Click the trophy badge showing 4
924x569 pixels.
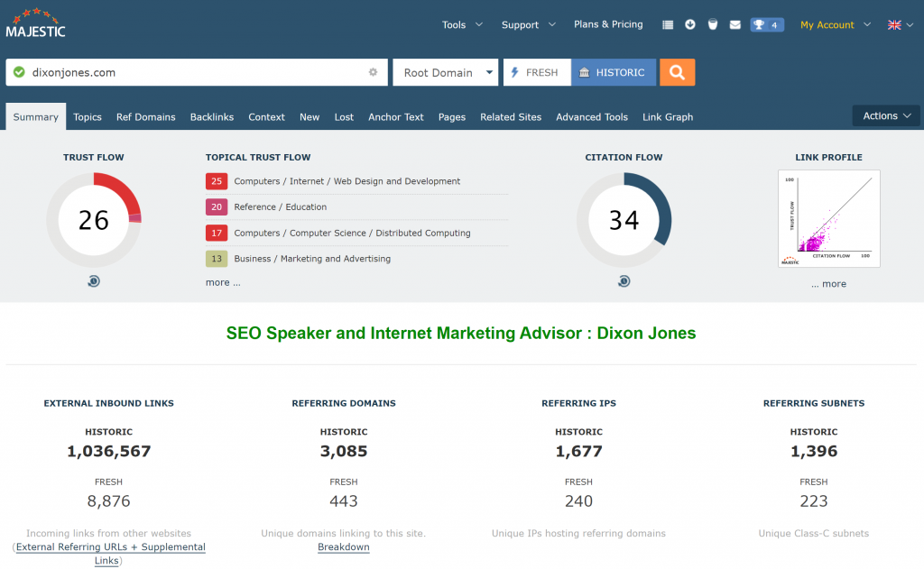[x=767, y=24]
